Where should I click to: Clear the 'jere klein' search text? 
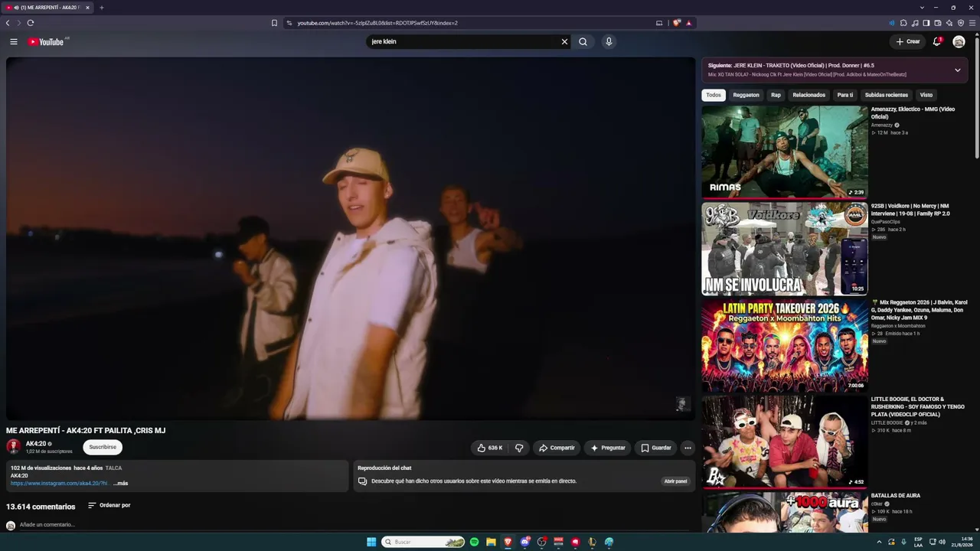tap(564, 42)
